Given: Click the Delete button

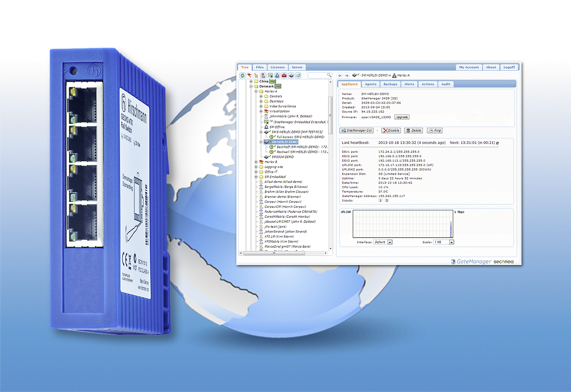Looking at the screenshot, I should click(x=414, y=131).
